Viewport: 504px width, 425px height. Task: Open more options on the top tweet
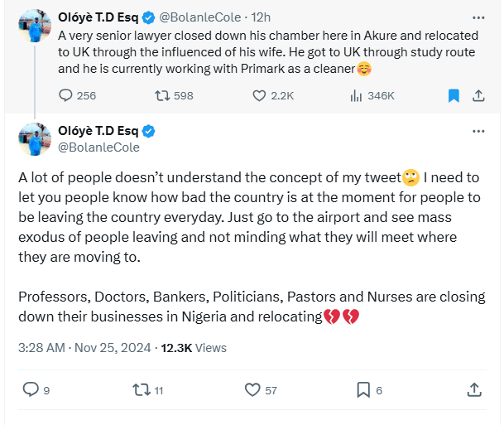pyautogui.click(x=478, y=17)
